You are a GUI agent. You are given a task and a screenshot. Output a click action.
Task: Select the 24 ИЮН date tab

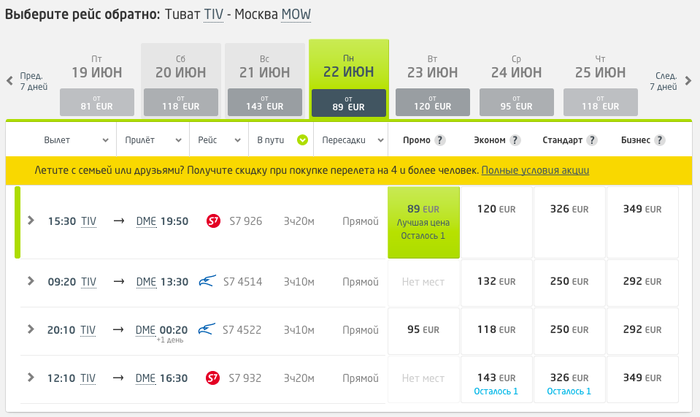517,81
